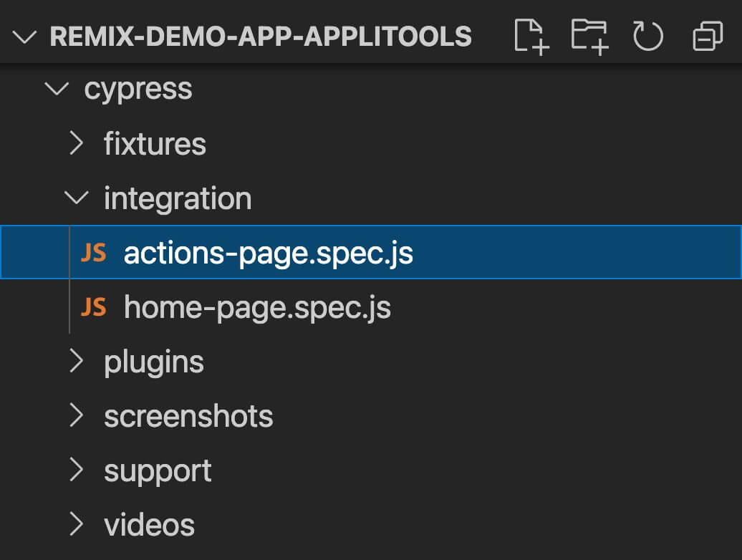Collapse all folders in Explorer

coord(708,35)
